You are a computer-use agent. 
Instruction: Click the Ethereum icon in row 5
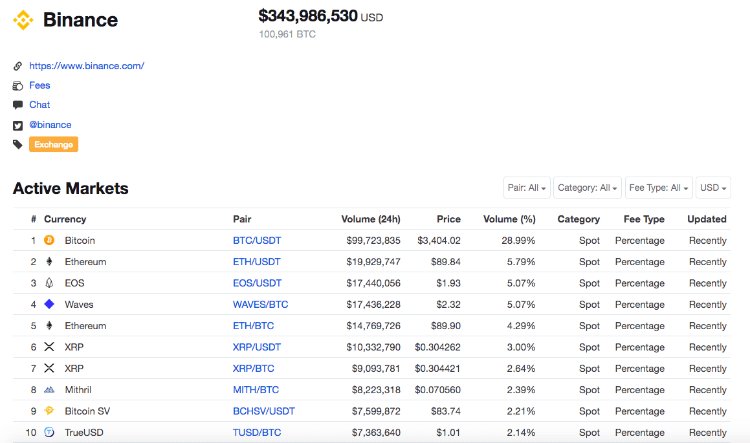click(x=49, y=325)
